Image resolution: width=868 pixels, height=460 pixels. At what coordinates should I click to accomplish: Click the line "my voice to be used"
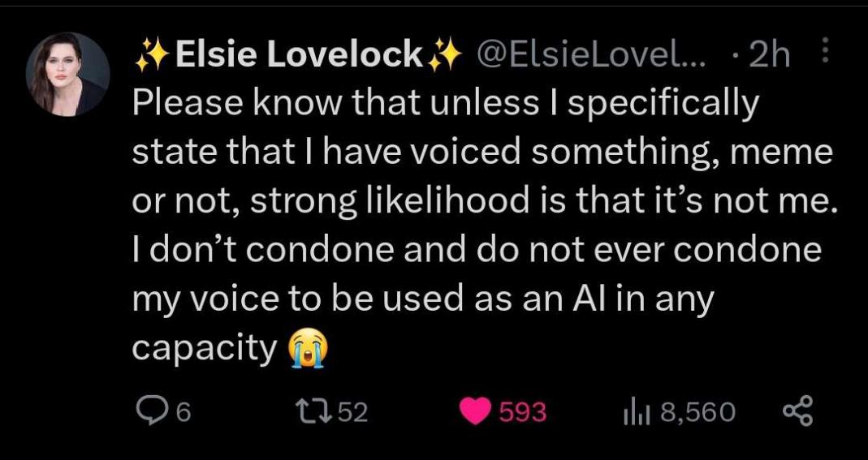424,299
